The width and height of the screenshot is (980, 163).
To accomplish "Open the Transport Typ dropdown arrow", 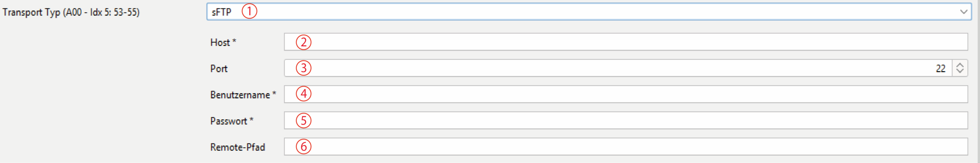I will (964, 12).
